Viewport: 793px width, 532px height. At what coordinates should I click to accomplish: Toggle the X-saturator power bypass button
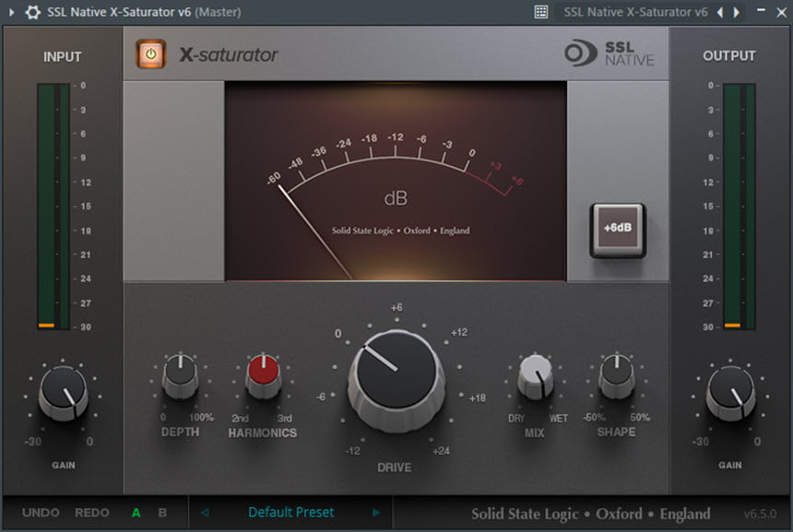point(150,53)
